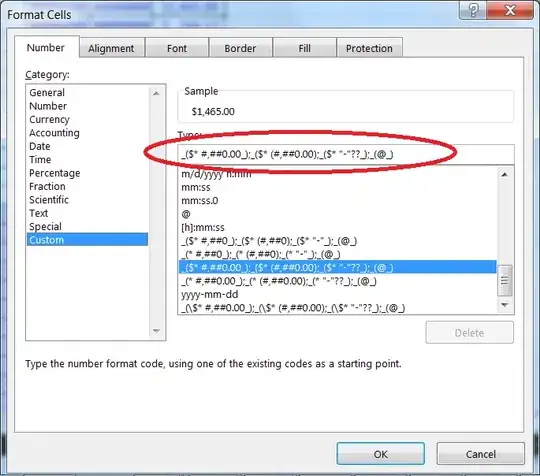Pick the Special category
The width and height of the screenshot is (540, 476).
click(x=87, y=227)
